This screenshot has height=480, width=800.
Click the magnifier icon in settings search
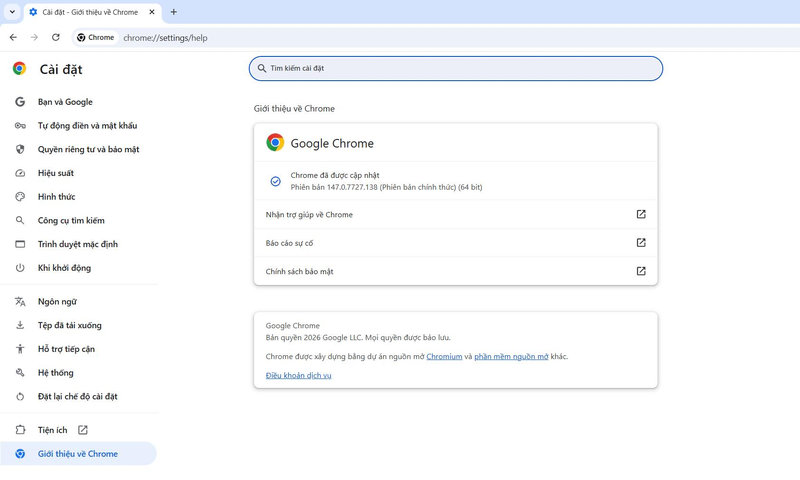pyautogui.click(x=262, y=68)
